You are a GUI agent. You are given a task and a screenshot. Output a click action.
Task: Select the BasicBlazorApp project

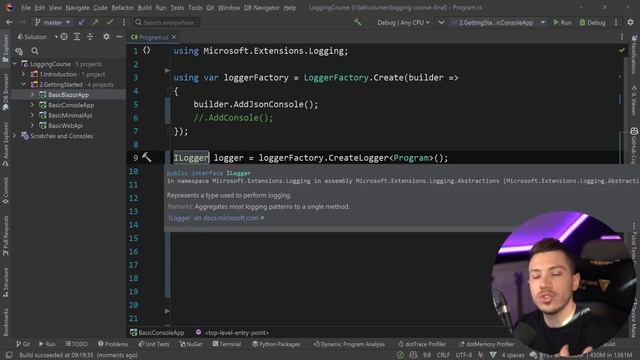click(x=68, y=95)
